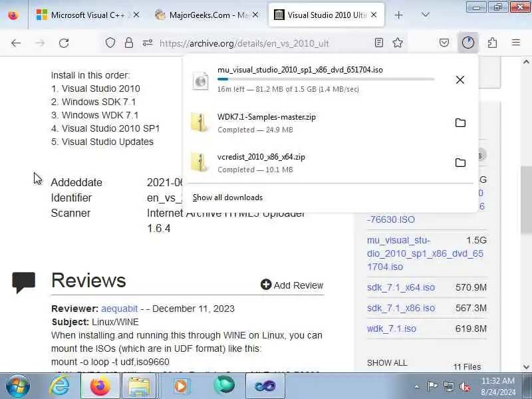Close the Microsoft Visual C++ tab
This screenshot has height=399, width=532.
coord(136,15)
